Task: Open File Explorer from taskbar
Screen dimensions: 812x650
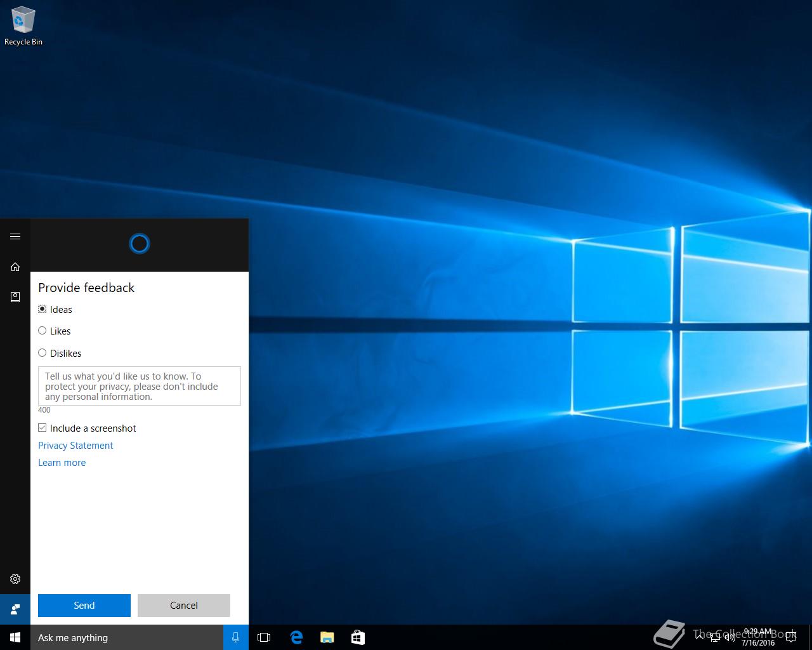Action: [327, 637]
